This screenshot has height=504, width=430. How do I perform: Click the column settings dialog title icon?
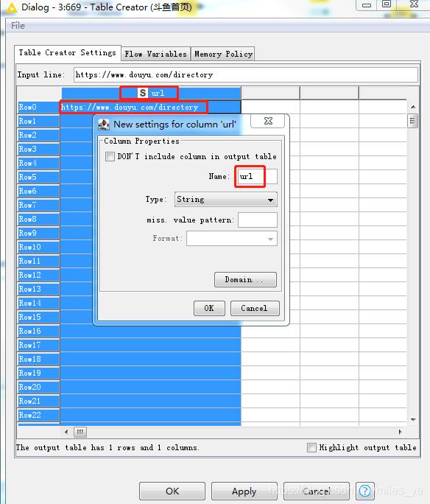tap(104, 125)
